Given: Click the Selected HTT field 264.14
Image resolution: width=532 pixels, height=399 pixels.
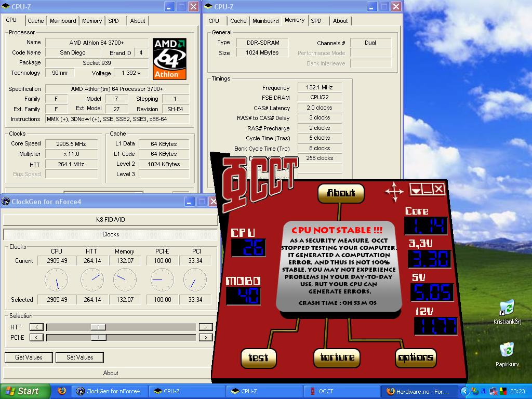Looking at the screenshot, I should pyautogui.click(x=92, y=300).
